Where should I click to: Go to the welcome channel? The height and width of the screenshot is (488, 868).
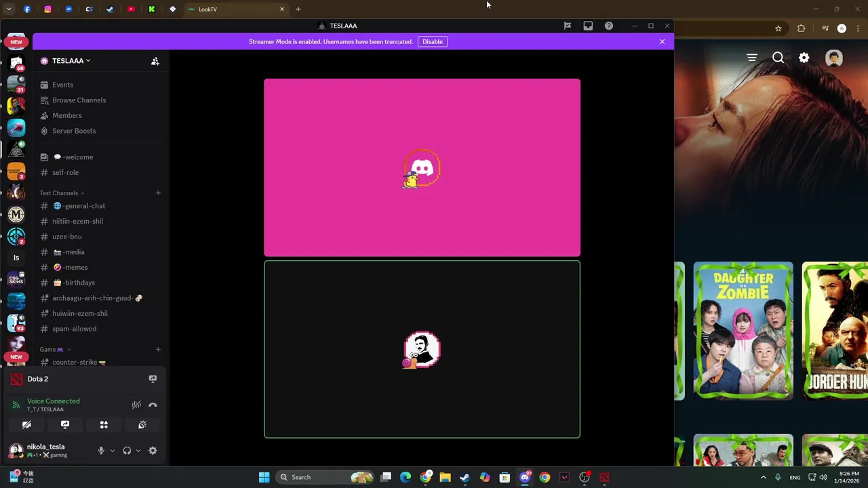(100, 157)
